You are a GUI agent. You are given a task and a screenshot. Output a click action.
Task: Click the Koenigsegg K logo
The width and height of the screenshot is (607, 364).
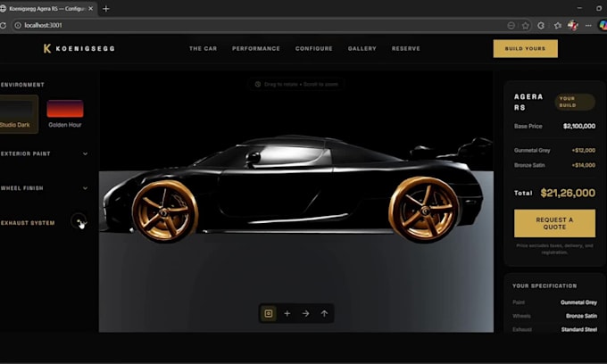(47, 48)
